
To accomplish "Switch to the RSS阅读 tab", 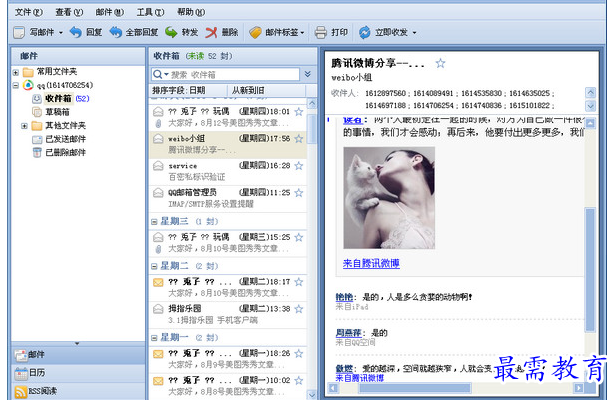I will (x=78, y=391).
